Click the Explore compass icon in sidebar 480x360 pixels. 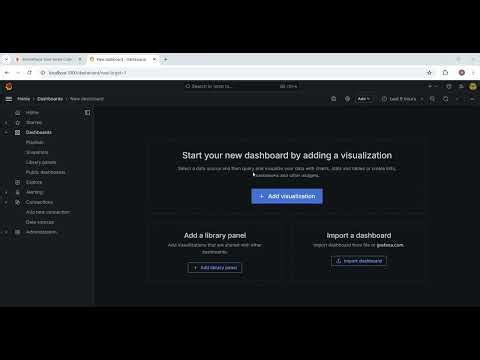(x=18, y=182)
